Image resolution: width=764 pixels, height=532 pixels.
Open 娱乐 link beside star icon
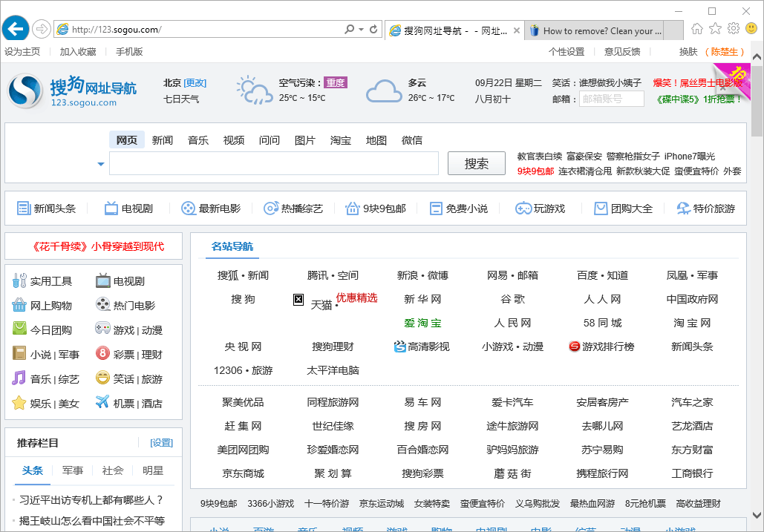[40, 404]
